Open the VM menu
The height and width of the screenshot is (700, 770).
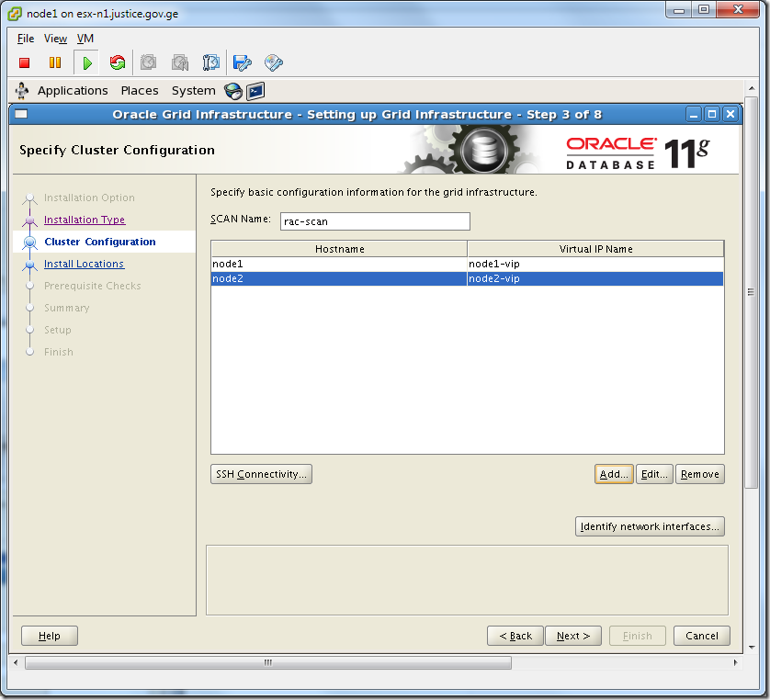pos(85,39)
